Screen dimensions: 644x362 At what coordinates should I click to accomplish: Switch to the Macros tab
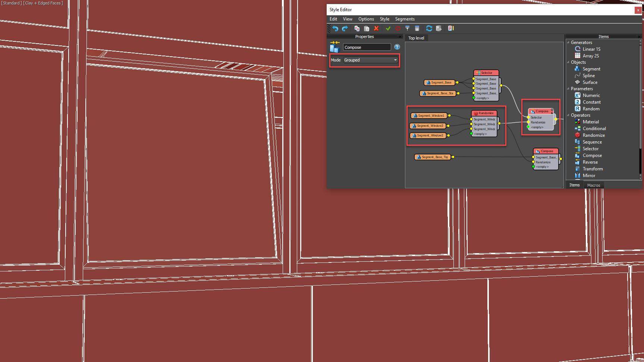594,185
